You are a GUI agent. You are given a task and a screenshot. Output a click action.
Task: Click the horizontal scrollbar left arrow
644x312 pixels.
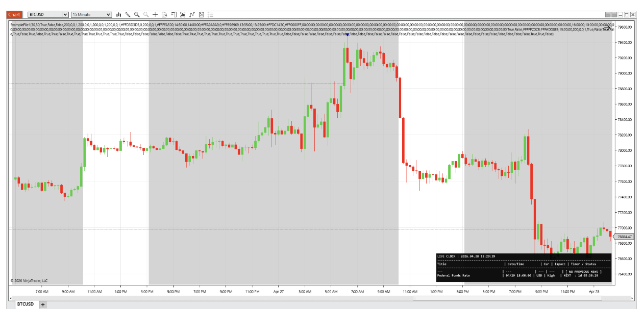(x=11, y=298)
